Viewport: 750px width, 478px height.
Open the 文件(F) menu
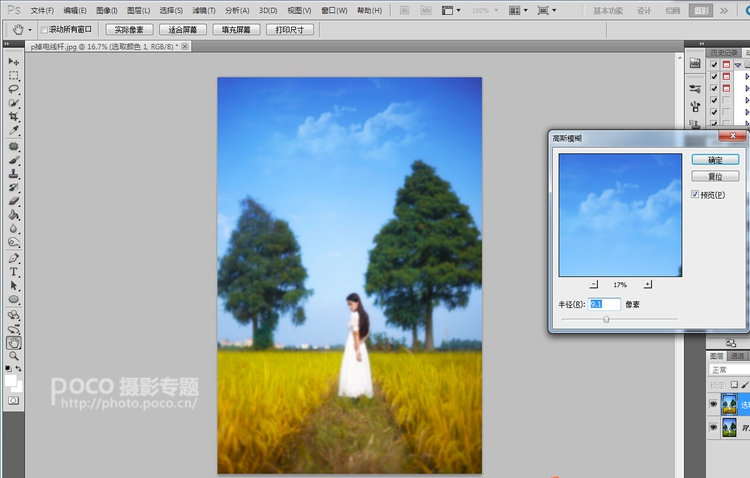pyautogui.click(x=42, y=10)
